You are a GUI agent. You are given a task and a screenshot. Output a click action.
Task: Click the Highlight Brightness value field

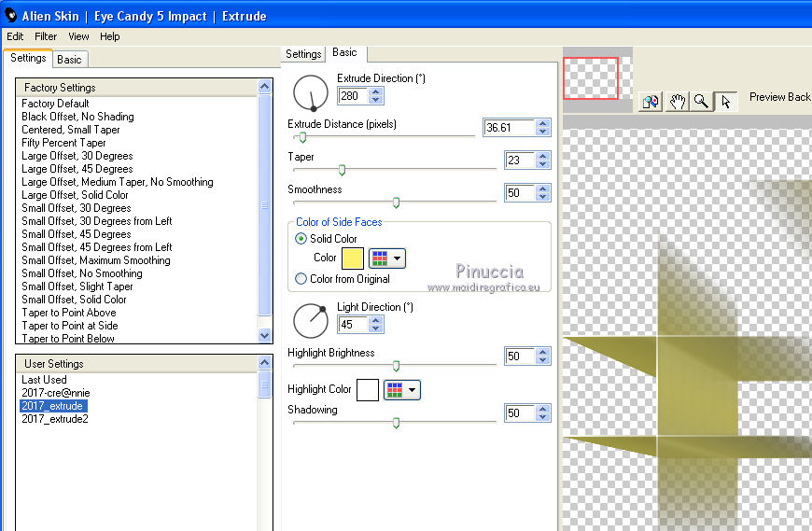pos(520,356)
